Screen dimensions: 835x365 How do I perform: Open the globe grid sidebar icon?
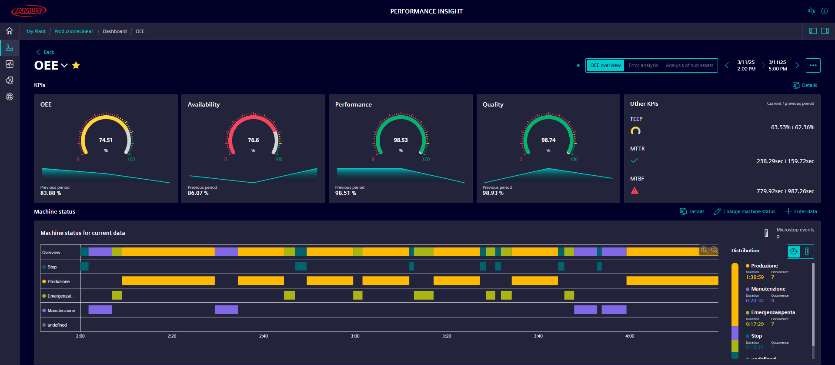9,97
